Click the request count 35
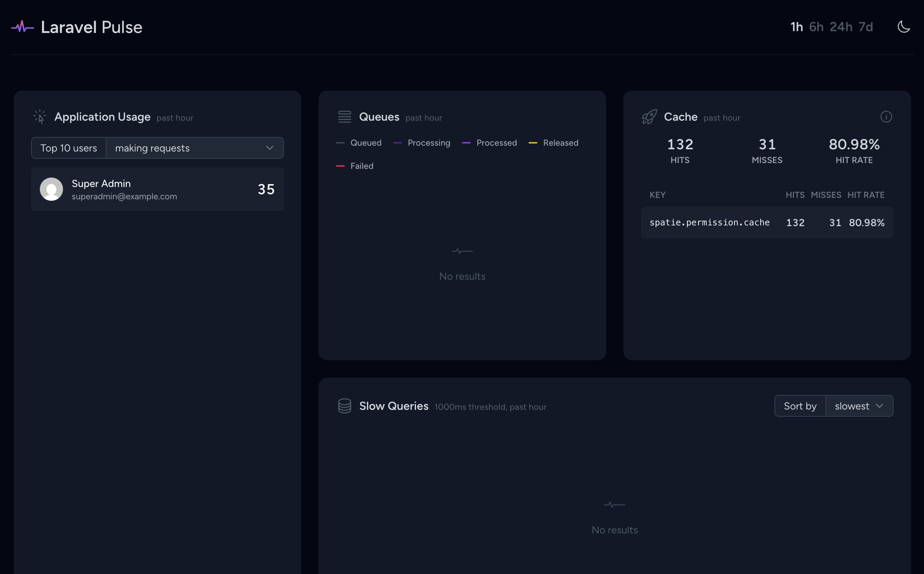 266,189
